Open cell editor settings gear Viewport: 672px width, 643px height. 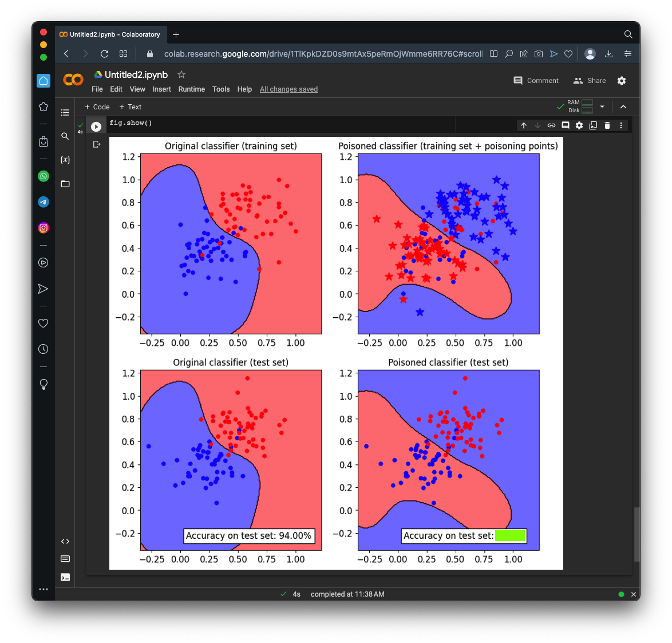click(x=579, y=125)
